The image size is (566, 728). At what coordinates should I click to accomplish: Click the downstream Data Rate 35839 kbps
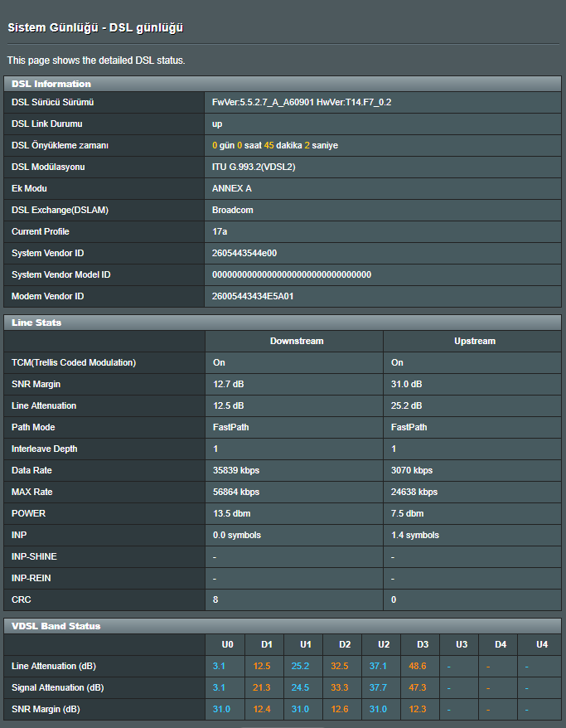[235, 470]
